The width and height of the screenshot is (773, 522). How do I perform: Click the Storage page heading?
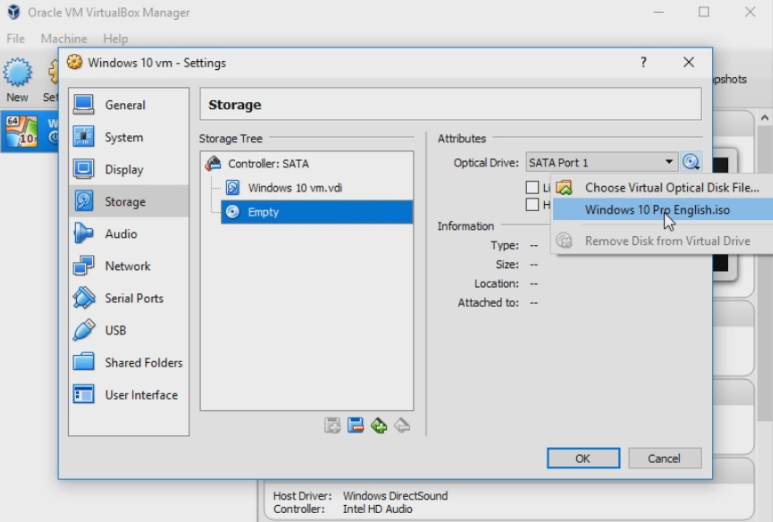(235, 105)
